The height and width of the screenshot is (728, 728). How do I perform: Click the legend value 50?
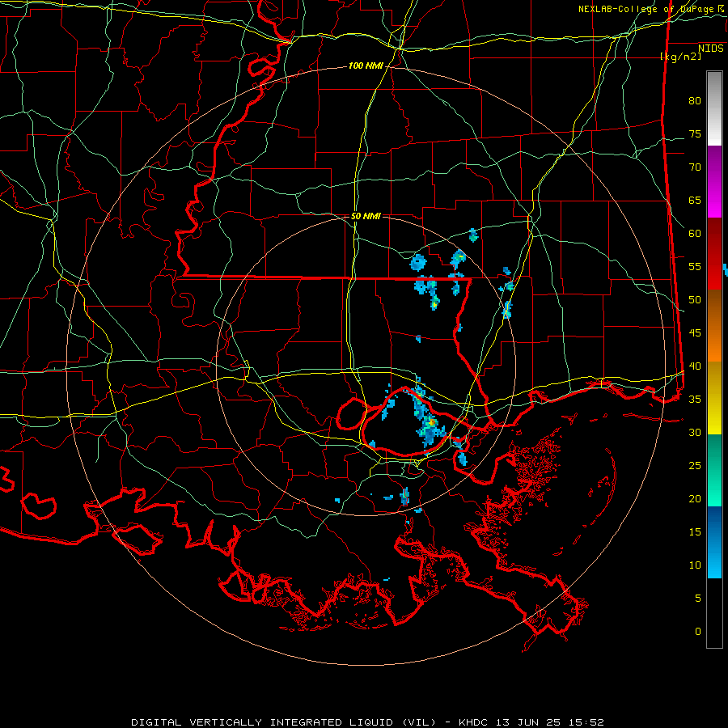click(695, 300)
